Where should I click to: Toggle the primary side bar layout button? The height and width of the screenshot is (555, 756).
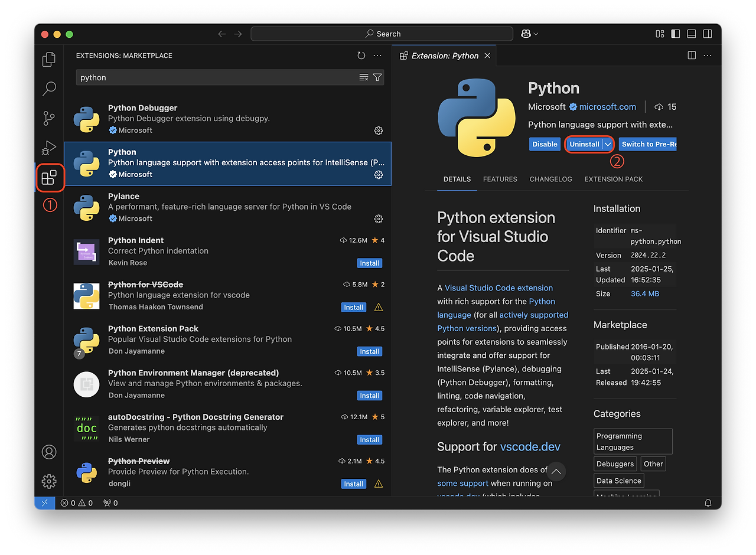676,34
